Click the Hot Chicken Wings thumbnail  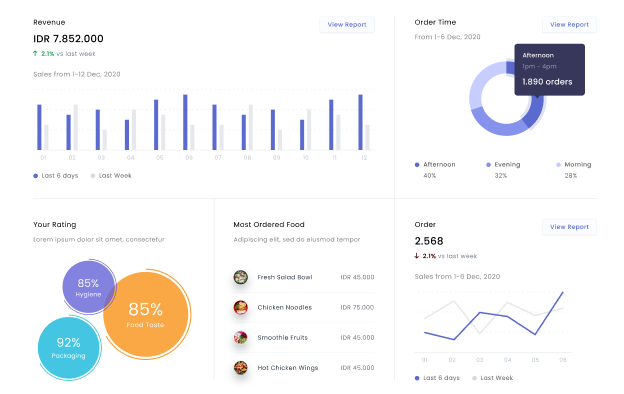(x=241, y=368)
